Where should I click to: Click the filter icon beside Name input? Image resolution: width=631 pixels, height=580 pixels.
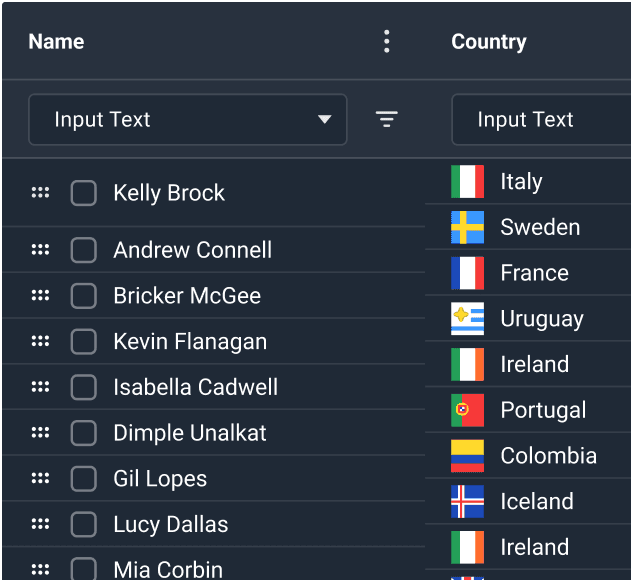(x=386, y=119)
